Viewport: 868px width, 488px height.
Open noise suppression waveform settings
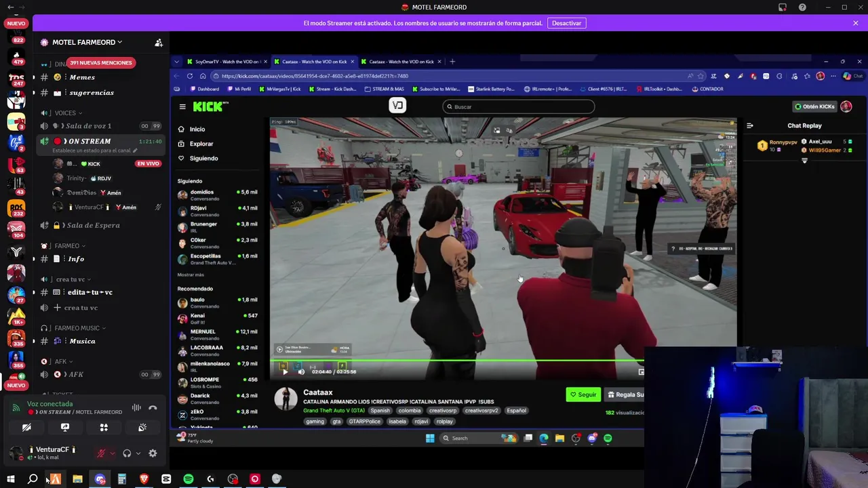[136, 408]
